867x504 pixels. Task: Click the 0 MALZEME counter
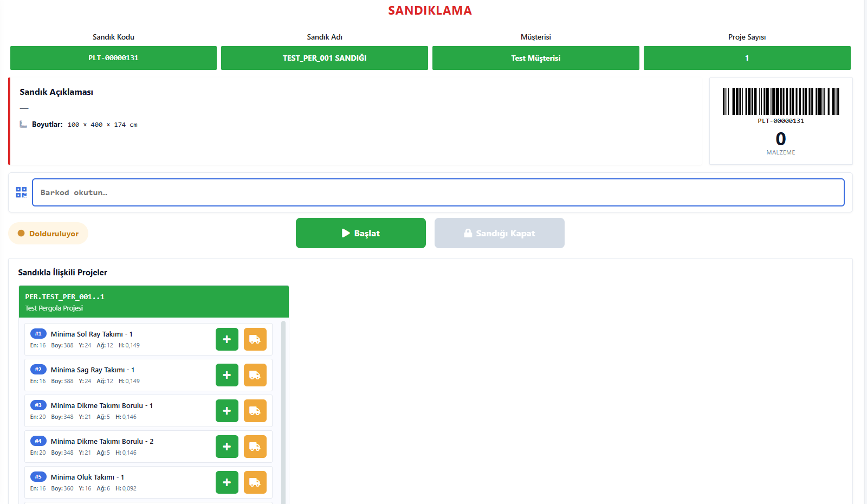pos(781,143)
